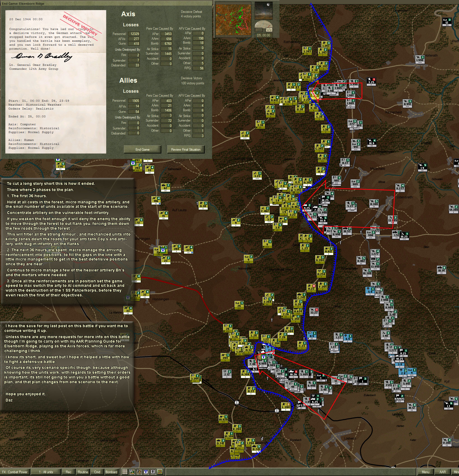The image size is (459, 476).
Task: Select the A.462 unit counter
Action: (270, 113)
